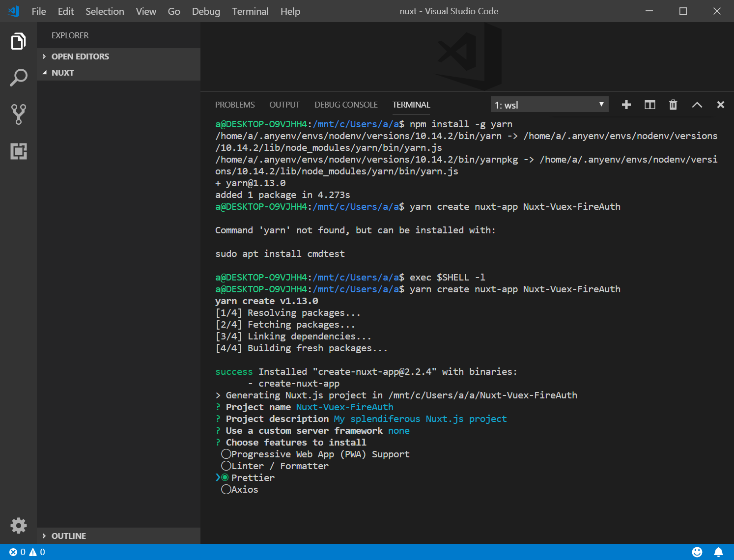The width and height of the screenshot is (734, 560).
Task: Click Project name value 'Nuxt-Vuex-FireAuth'
Action: tap(344, 407)
